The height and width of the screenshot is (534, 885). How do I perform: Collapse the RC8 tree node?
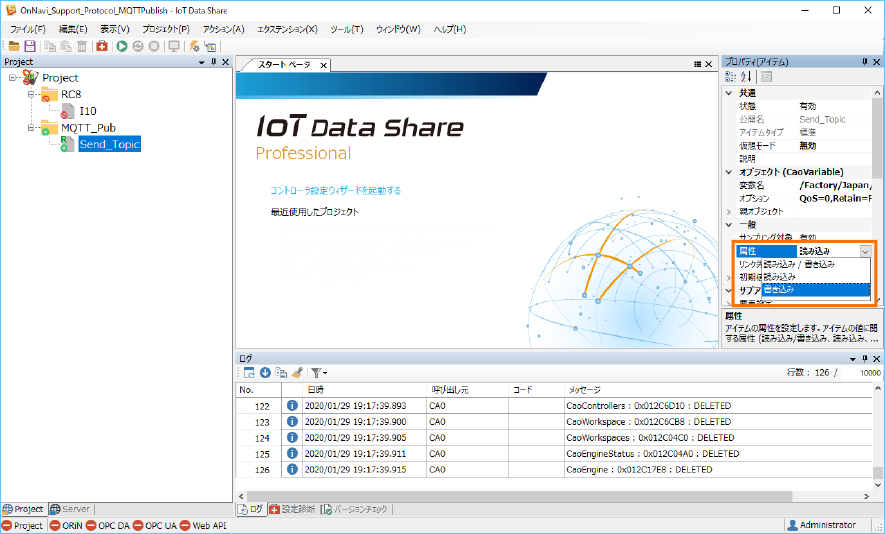[x=31, y=94]
